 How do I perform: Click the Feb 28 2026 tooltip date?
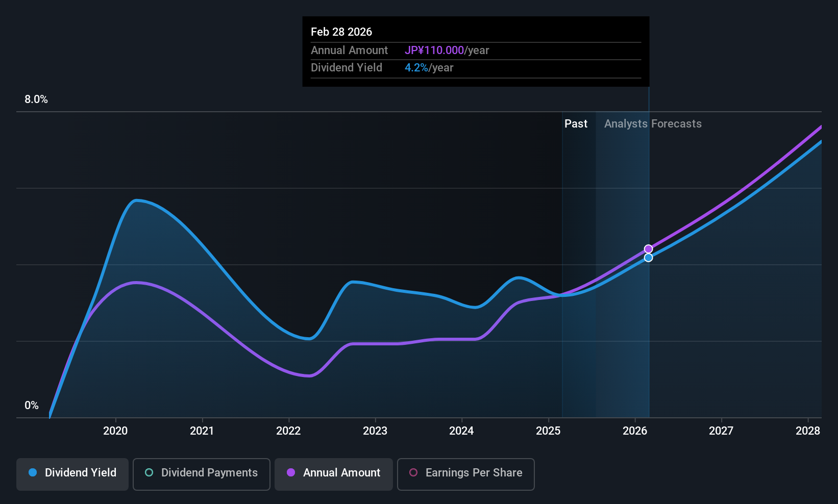coord(341,32)
